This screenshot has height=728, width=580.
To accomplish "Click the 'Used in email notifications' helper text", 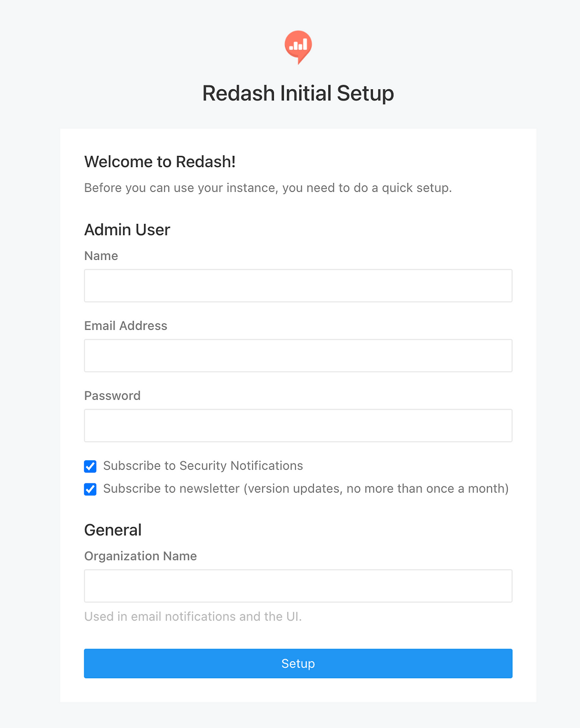I will point(193,617).
